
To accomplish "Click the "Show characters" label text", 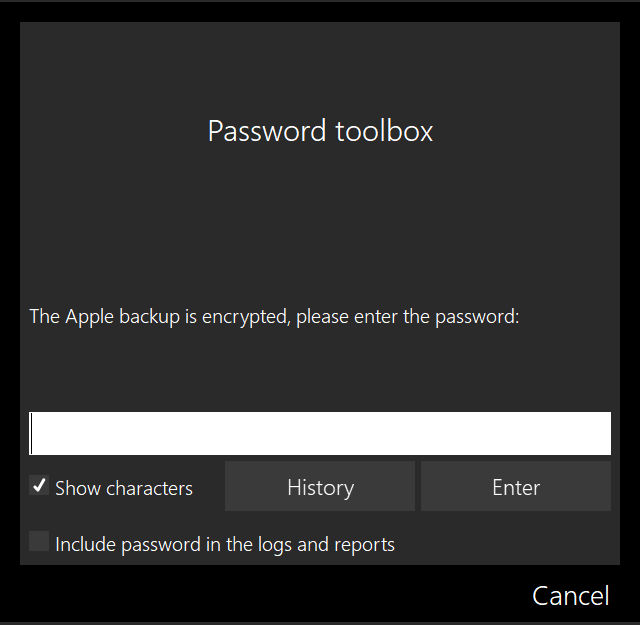I will (x=124, y=488).
